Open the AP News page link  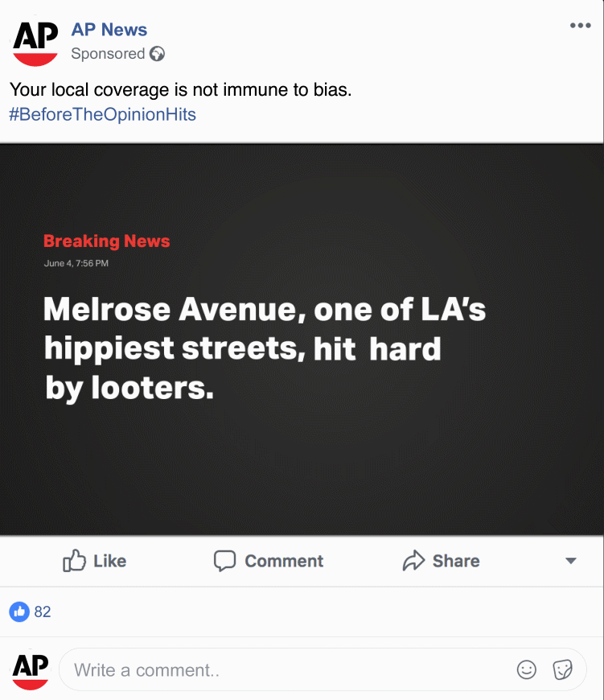click(x=109, y=30)
